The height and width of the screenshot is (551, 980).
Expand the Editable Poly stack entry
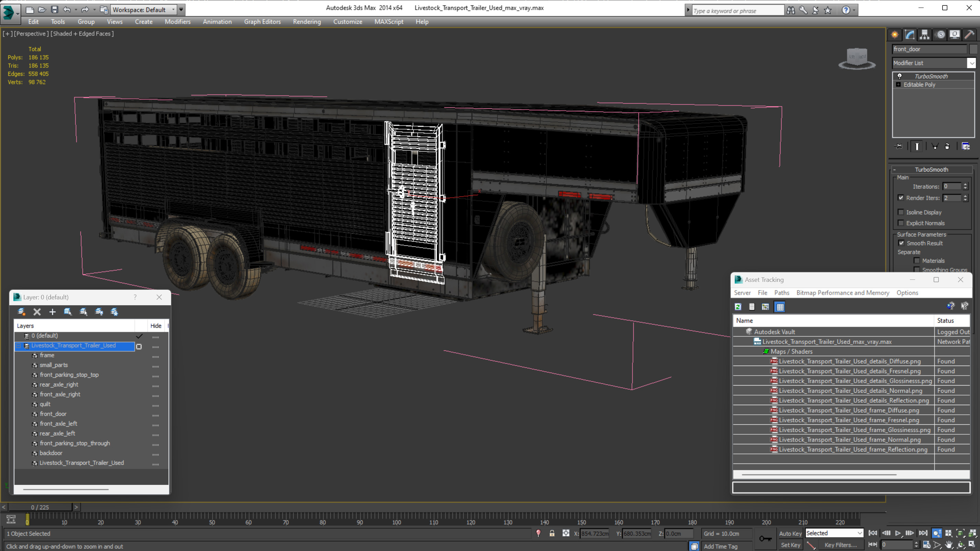tap(899, 84)
